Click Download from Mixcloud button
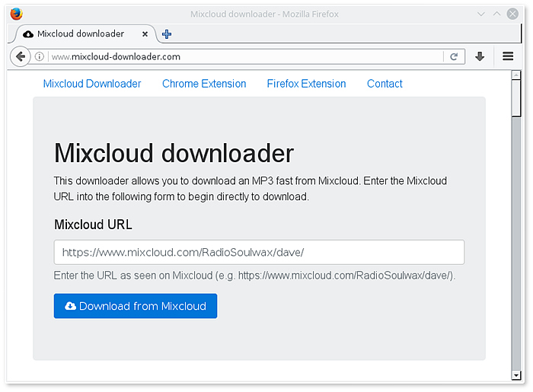 tap(136, 306)
